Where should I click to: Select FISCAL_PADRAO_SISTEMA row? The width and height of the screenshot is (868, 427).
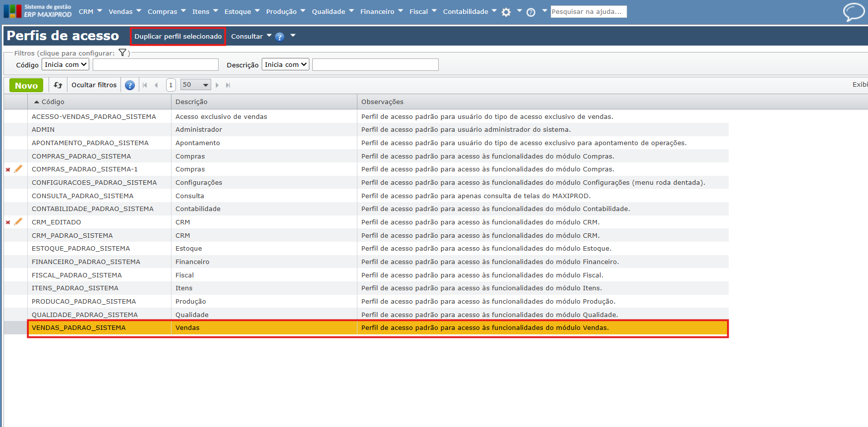pyautogui.click(x=366, y=275)
